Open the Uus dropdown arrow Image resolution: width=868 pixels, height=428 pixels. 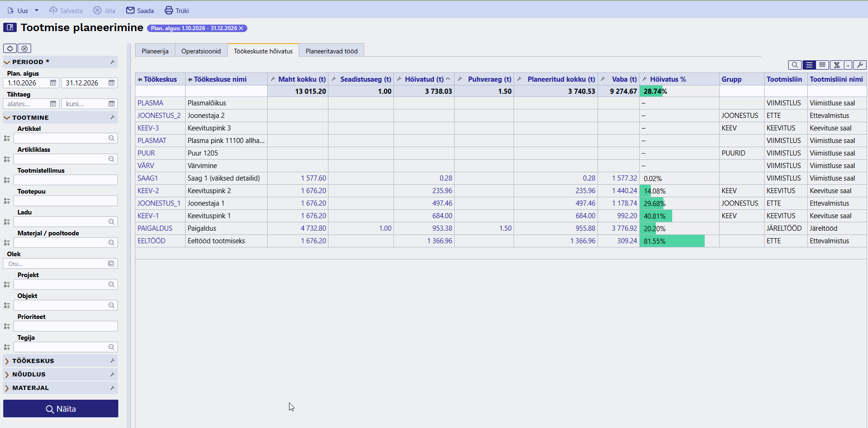pos(37,10)
